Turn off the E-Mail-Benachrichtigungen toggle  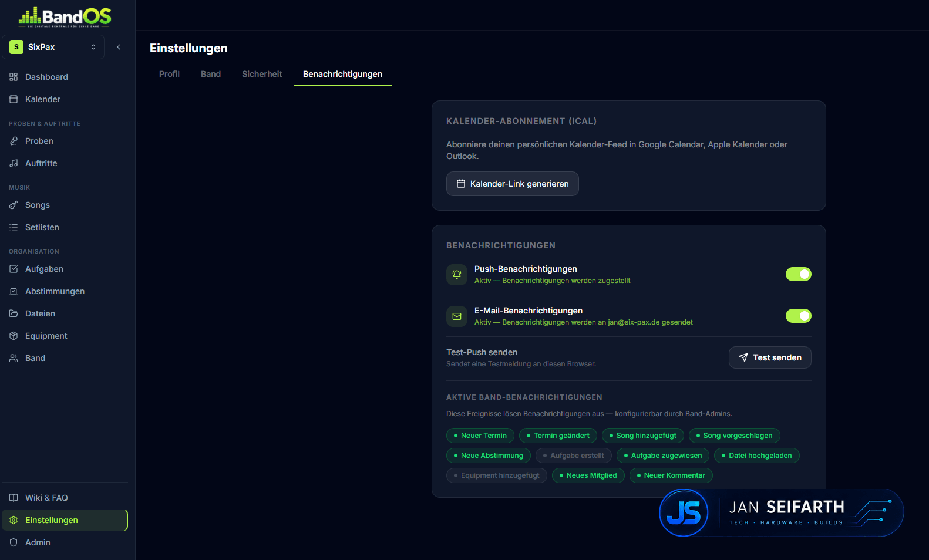799,316
